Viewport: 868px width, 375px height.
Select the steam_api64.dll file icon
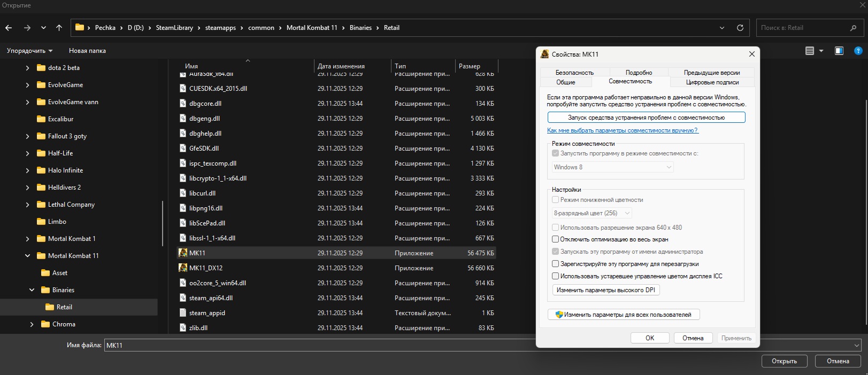183,298
